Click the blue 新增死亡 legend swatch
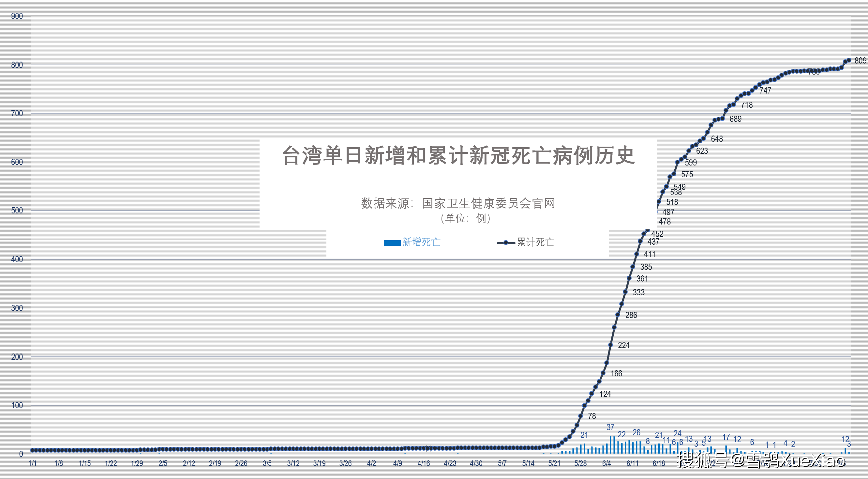Viewport: 868px width, 479px height. 392,243
